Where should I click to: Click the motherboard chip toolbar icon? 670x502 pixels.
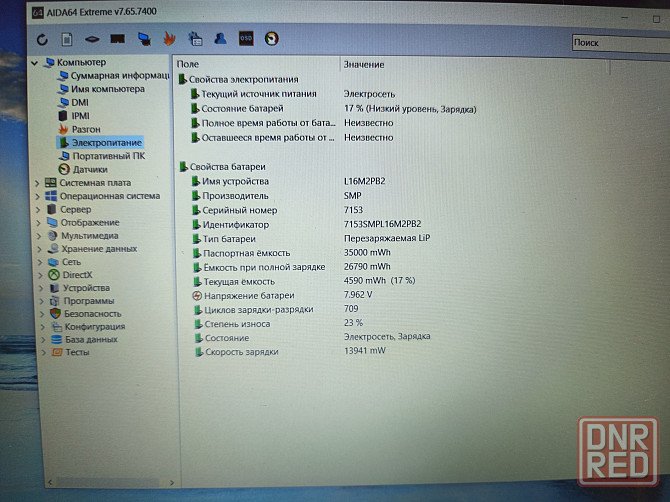click(x=92, y=39)
